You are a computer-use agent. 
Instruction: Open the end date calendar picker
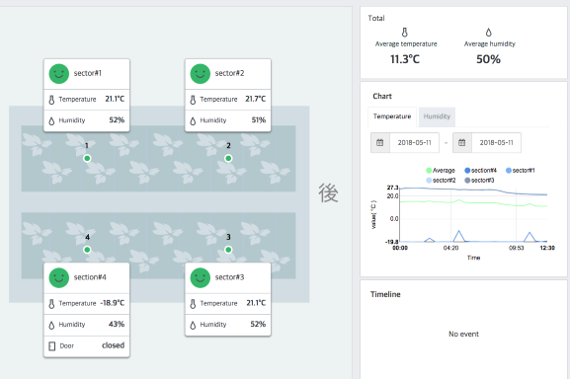click(x=462, y=142)
